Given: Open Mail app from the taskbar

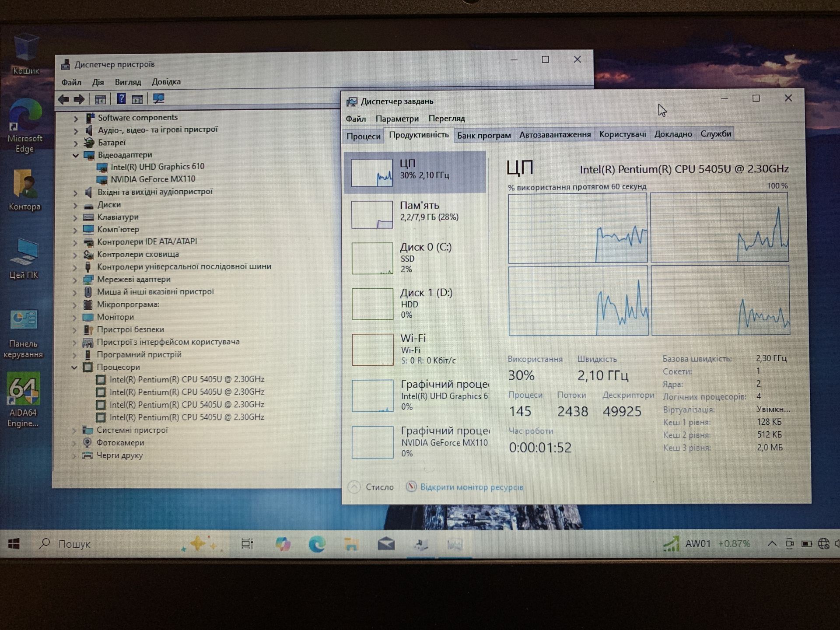Looking at the screenshot, I should coord(386,544).
